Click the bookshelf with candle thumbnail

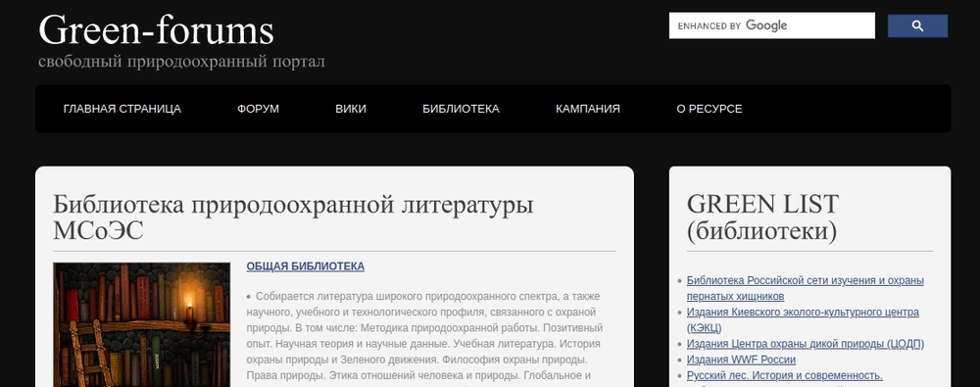[142, 324]
